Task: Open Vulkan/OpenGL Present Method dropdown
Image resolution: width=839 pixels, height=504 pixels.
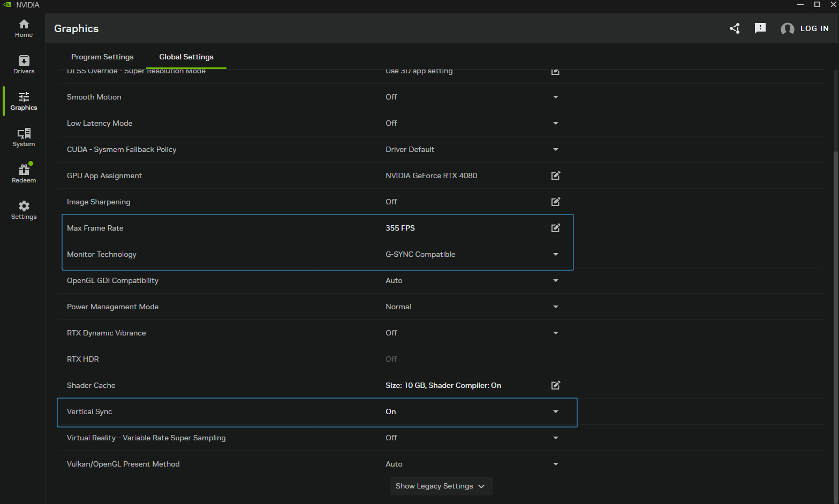Action: (x=556, y=464)
